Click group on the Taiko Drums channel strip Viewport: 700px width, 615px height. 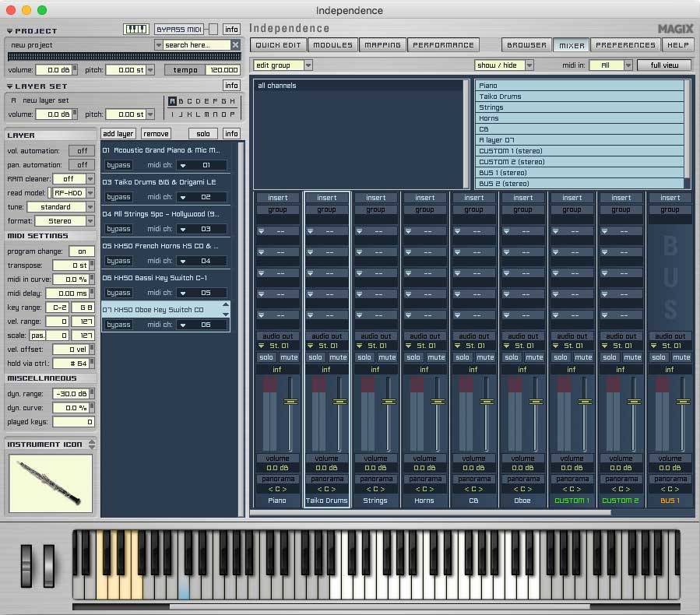click(x=326, y=209)
